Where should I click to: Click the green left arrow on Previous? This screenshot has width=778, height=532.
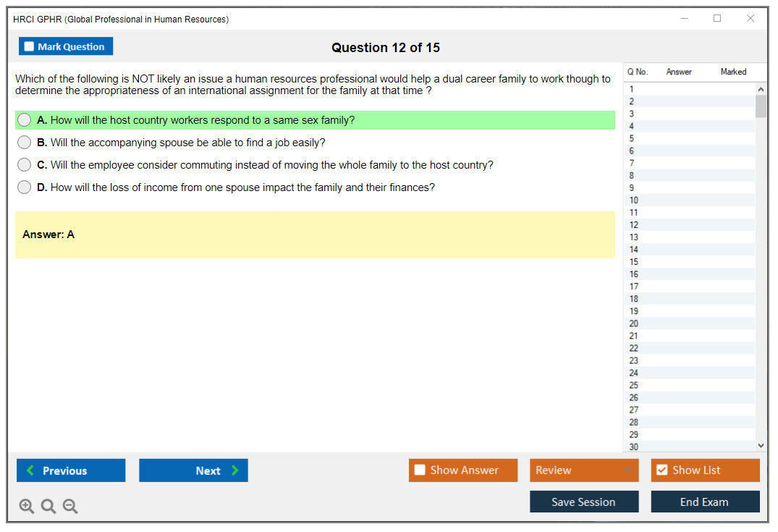pos(30,470)
